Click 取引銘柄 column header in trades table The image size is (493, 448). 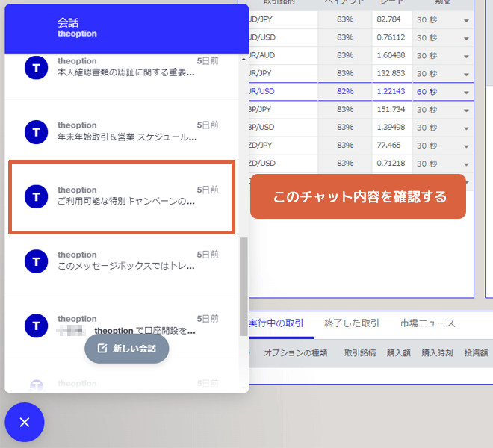tap(360, 353)
